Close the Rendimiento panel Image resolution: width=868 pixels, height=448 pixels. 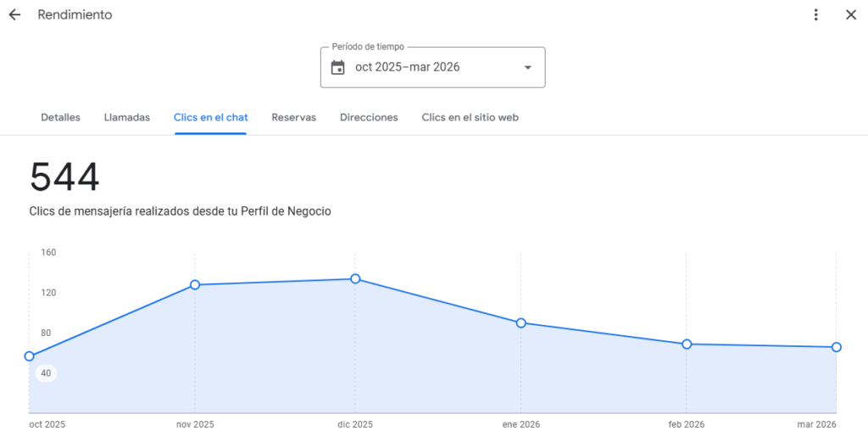tap(851, 15)
